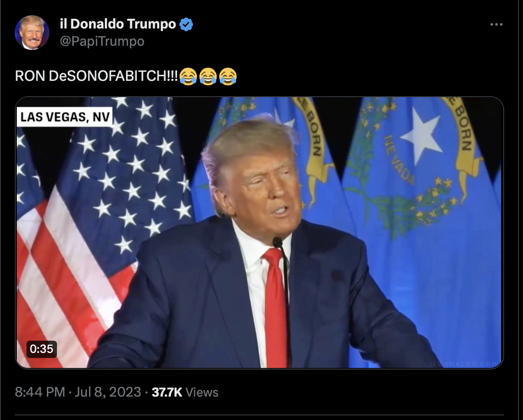The height and width of the screenshot is (420, 523).
Task: Select the middle crying-laughing emoji
Action: pyautogui.click(x=208, y=76)
